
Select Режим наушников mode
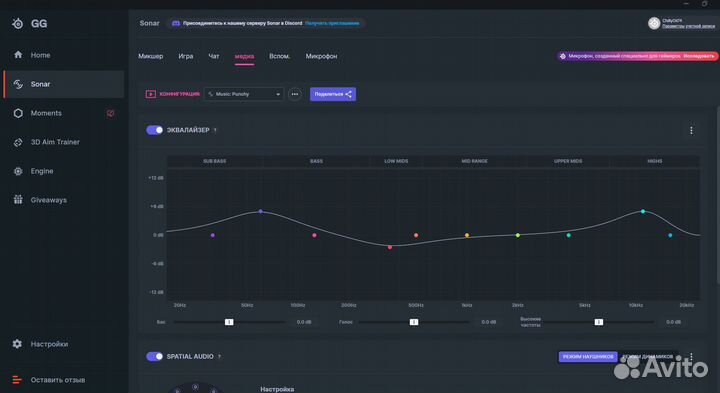(588, 356)
